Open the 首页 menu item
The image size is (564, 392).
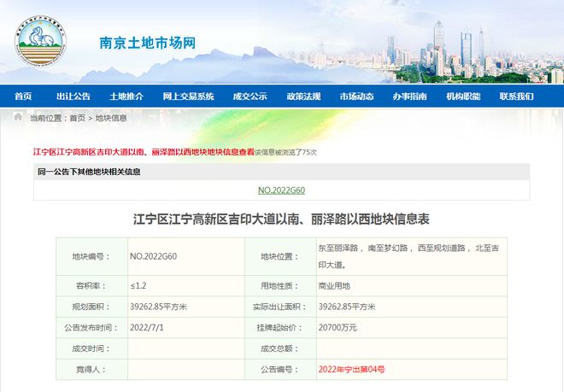click(x=23, y=97)
